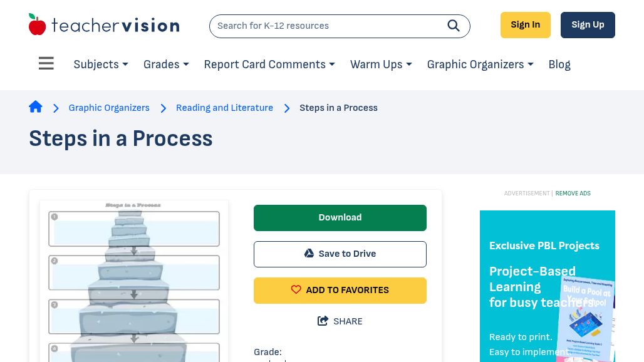Image resolution: width=644 pixels, height=362 pixels.
Task: Open the Steps in a Process worksheet preview
Action: click(x=134, y=282)
